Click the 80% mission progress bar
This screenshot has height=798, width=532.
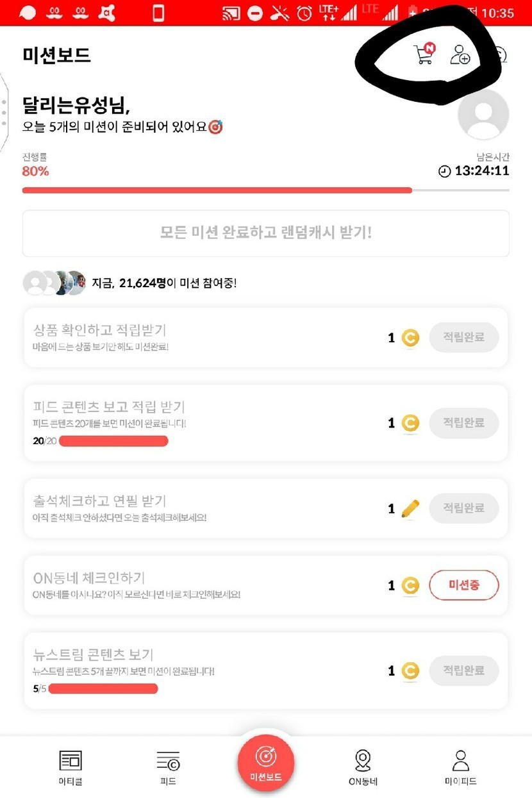click(x=217, y=190)
